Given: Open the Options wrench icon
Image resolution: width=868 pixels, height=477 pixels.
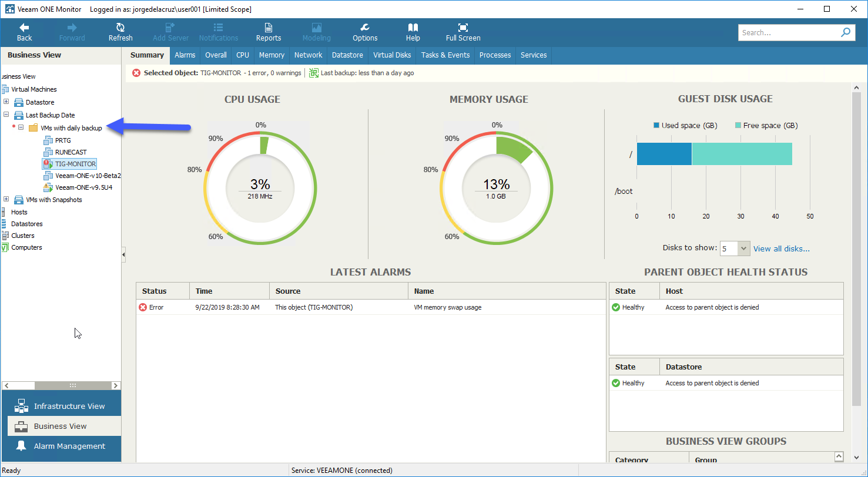Looking at the screenshot, I should [365, 28].
